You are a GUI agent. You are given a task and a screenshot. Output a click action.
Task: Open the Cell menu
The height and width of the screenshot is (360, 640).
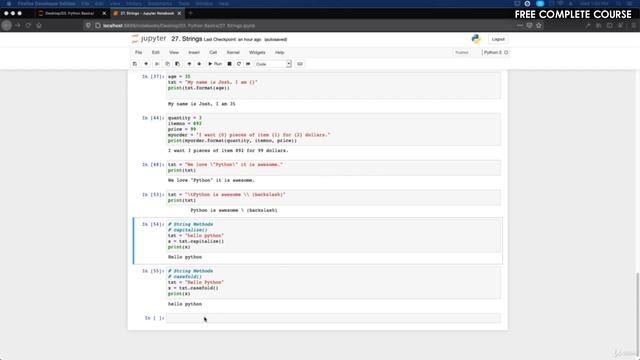tap(213, 53)
